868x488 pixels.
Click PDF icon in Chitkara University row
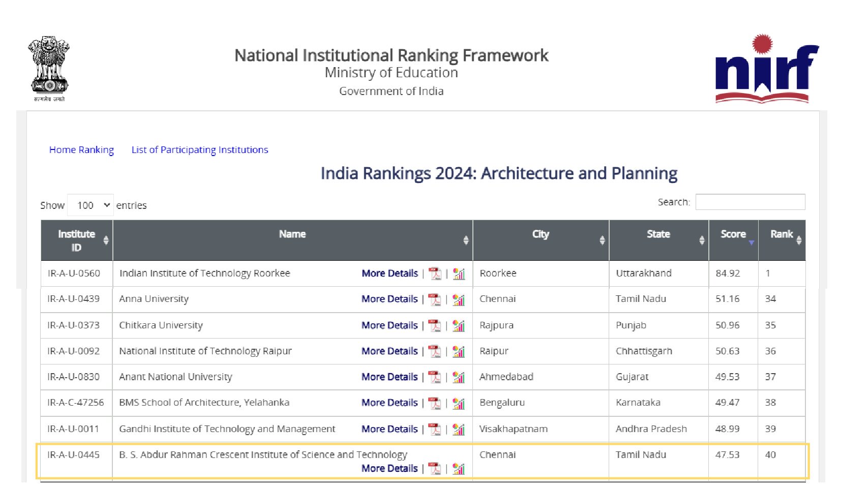(435, 325)
